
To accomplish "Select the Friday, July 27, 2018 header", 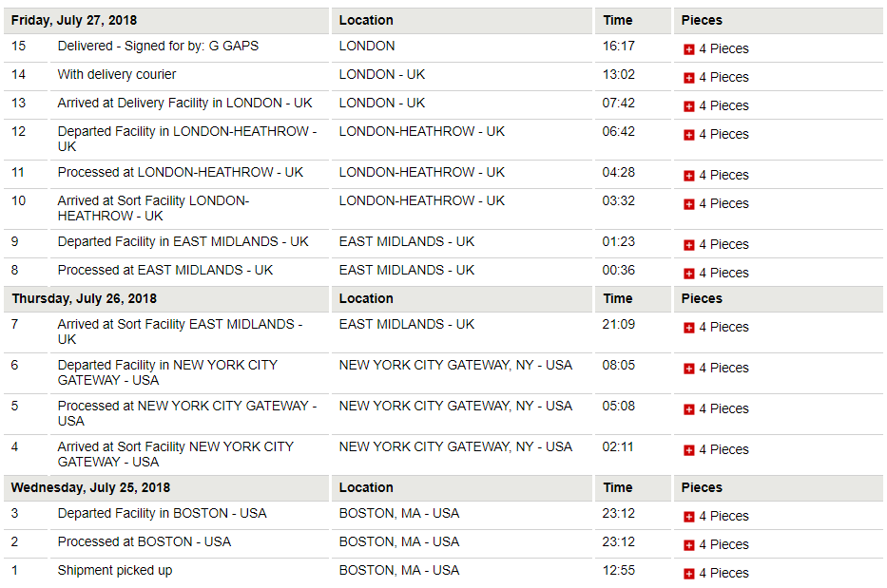I will click(74, 20).
